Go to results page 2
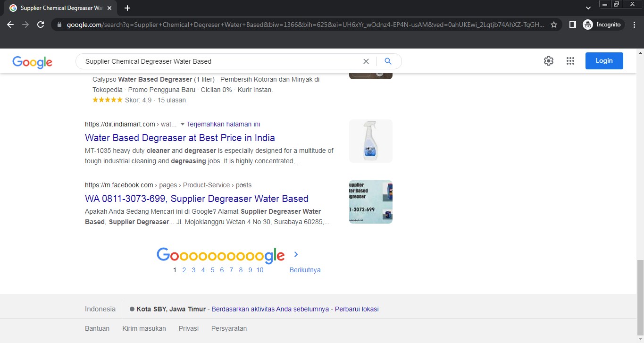 184,270
